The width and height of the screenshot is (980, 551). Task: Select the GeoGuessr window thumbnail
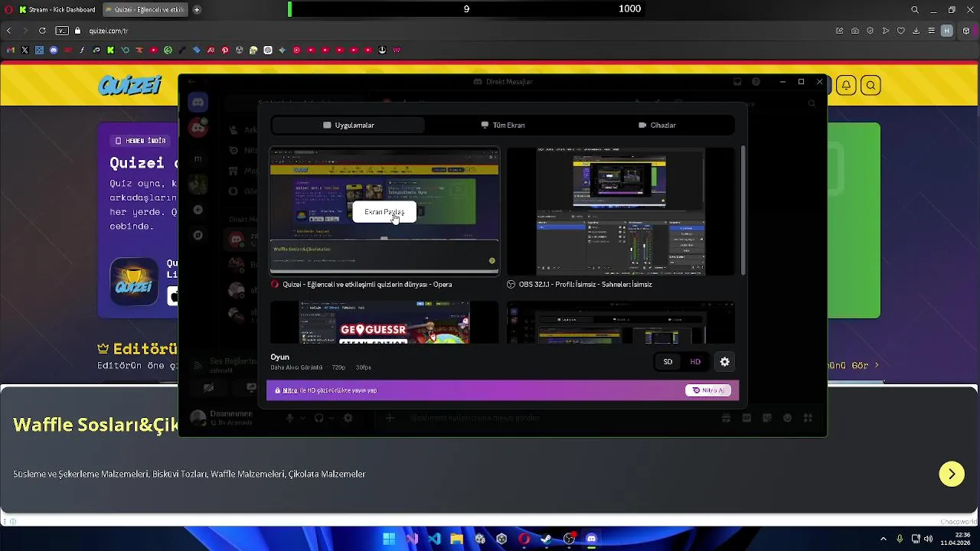point(384,322)
